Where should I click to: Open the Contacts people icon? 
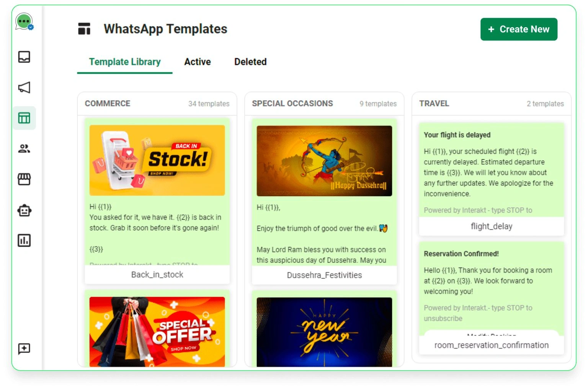[x=24, y=148]
